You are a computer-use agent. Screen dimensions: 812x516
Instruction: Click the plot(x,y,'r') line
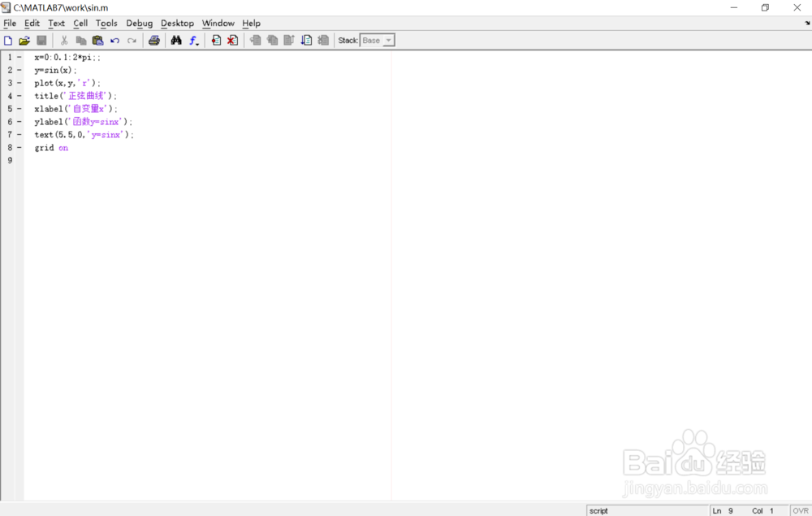(x=67, y=84)
